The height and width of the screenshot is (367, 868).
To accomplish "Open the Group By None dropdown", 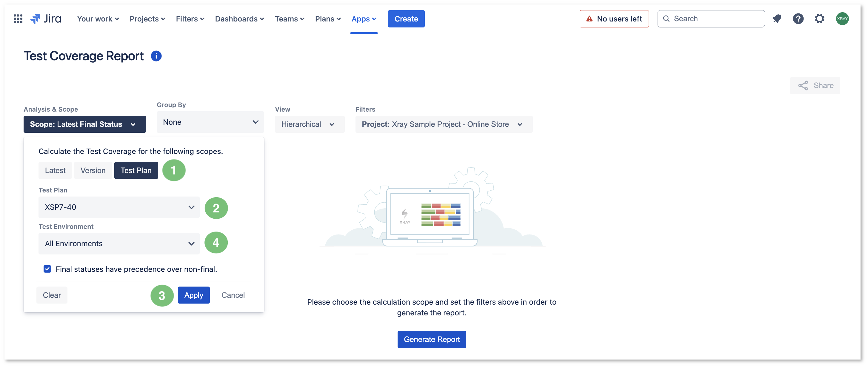I will tap(210, 122).
